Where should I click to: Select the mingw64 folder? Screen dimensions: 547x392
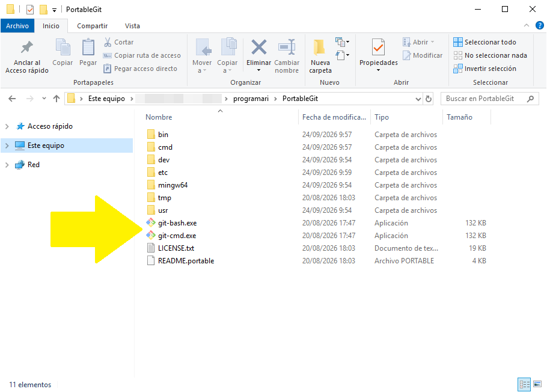[173, 185]
